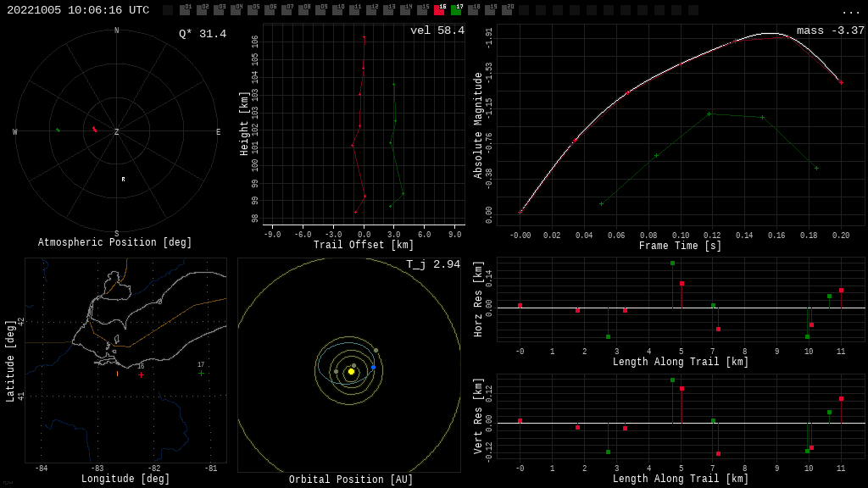
Task: Click the R marker on polar plot
Action: (124, 180)
